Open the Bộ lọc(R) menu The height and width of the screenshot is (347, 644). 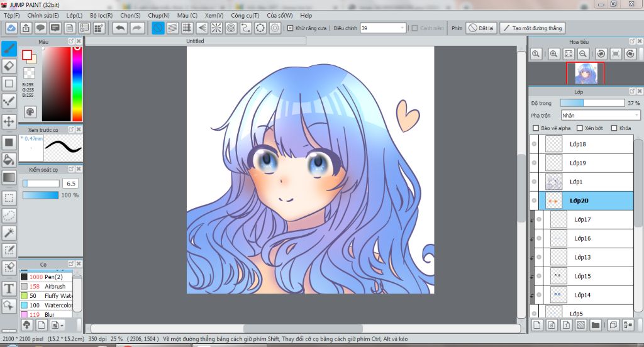tap(101, 16)
